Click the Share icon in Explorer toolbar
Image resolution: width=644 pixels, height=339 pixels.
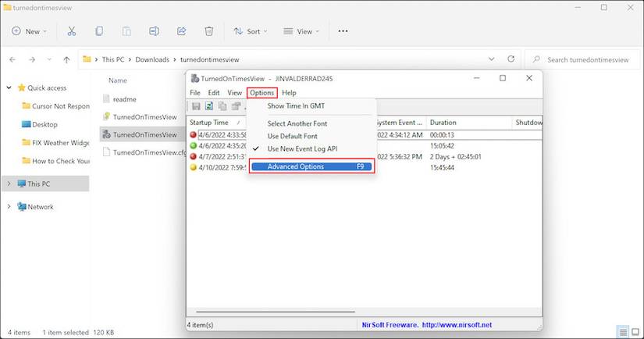click(182, 31)
